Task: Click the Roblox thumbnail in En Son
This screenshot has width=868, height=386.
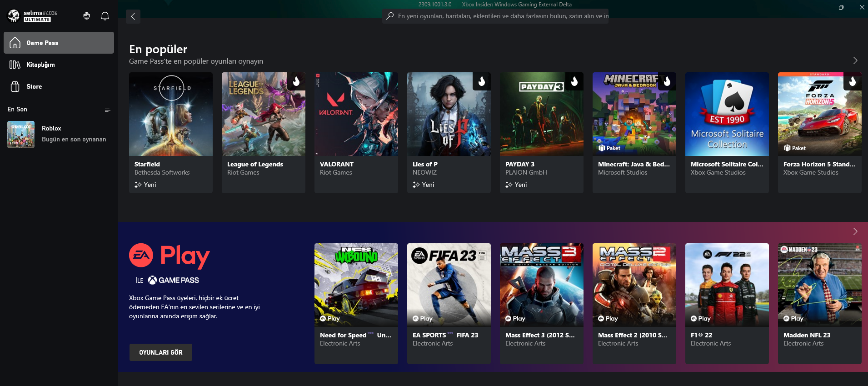Action: tap(21, 135)
